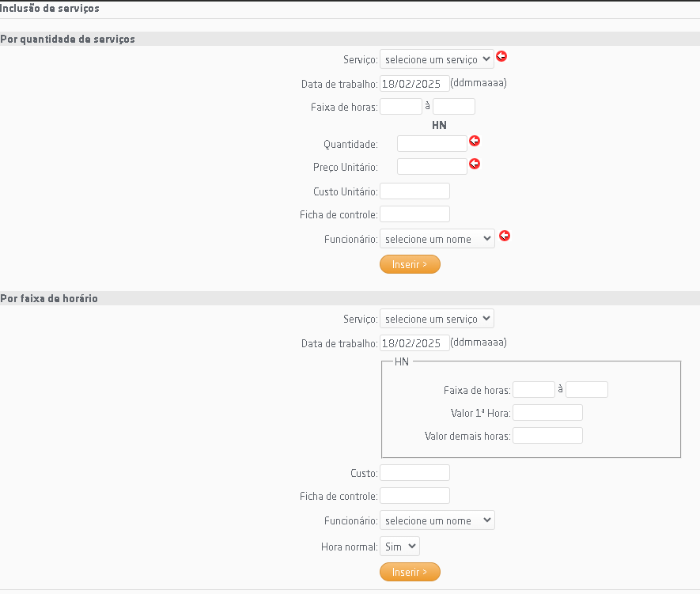
Task: Focus the Preço Unitário input field
Action: point(432,167)
